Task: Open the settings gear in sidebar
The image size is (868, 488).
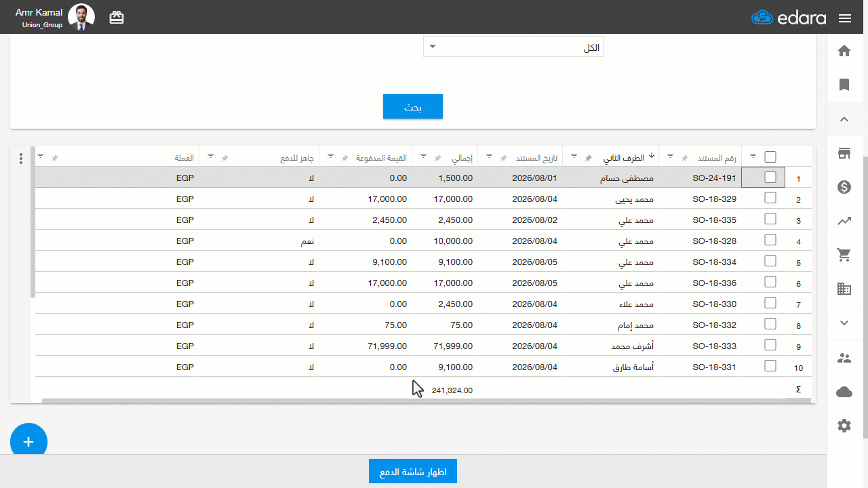Action: (844, 426)
